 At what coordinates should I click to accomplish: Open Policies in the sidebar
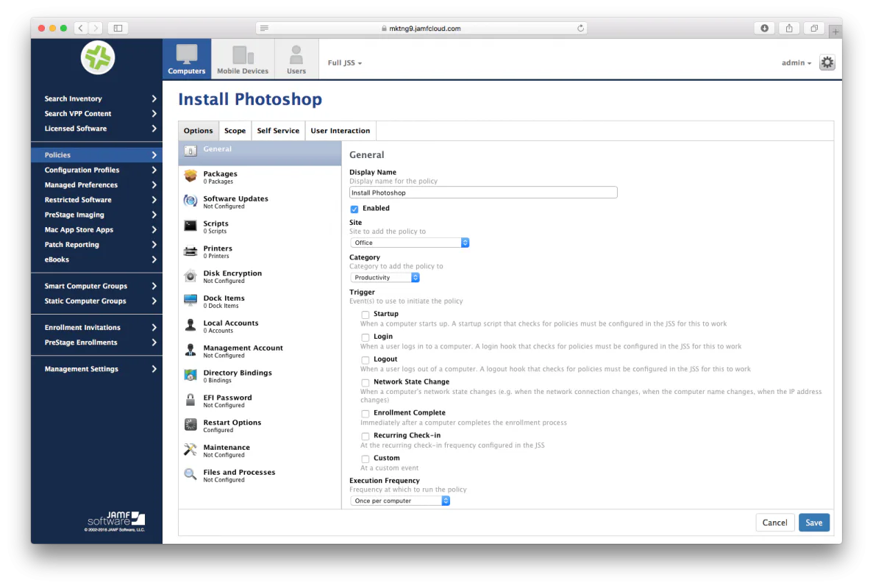96,155
